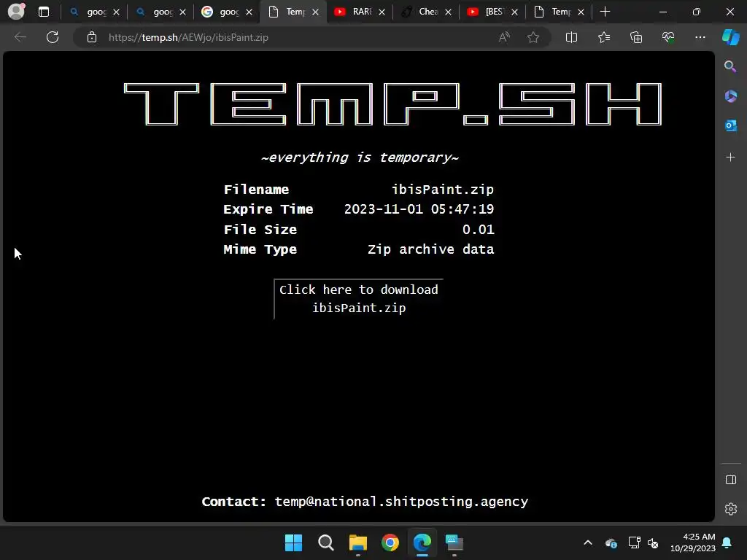
Task: Open the browser profile avatar
Action: pos(16,12)
